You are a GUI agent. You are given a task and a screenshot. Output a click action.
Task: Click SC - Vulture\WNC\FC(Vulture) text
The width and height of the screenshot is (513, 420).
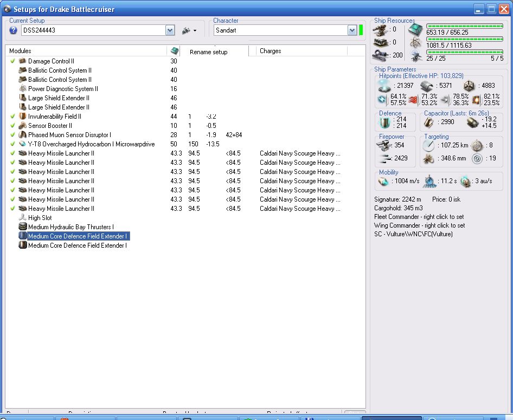[x=414, y=234]
